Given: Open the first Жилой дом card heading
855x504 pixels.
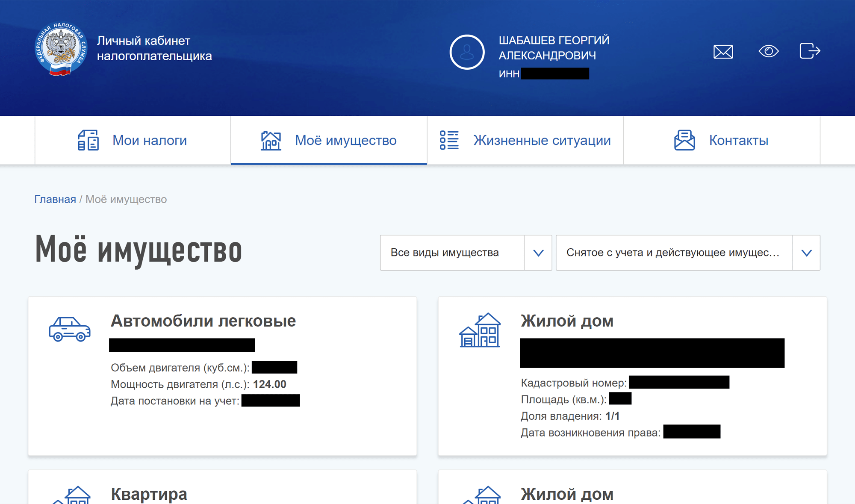Looking at the screenshot, I should pyautogui.click(x=567, y=321).
